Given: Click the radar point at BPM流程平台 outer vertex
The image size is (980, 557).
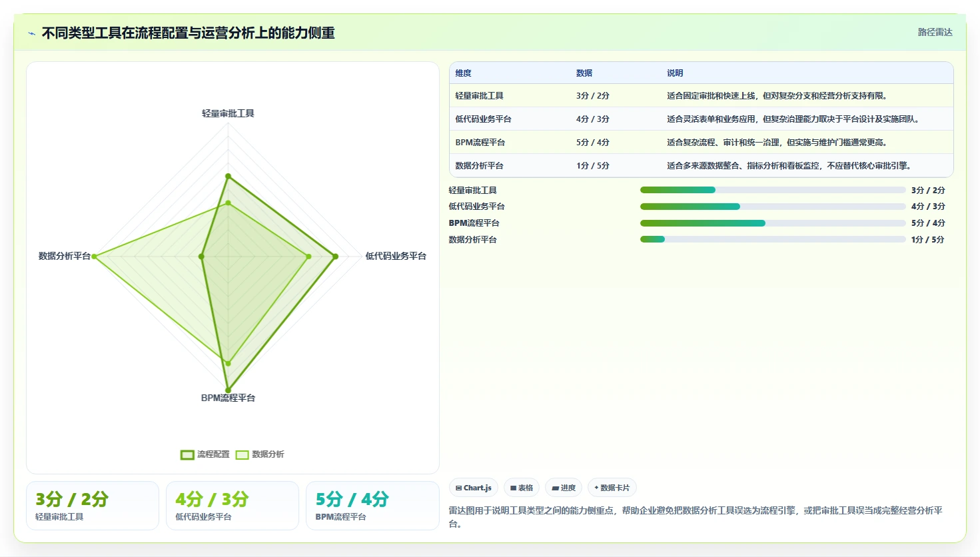Looking at the screenshot, I should pyautogui.click(x=228, y=390).
